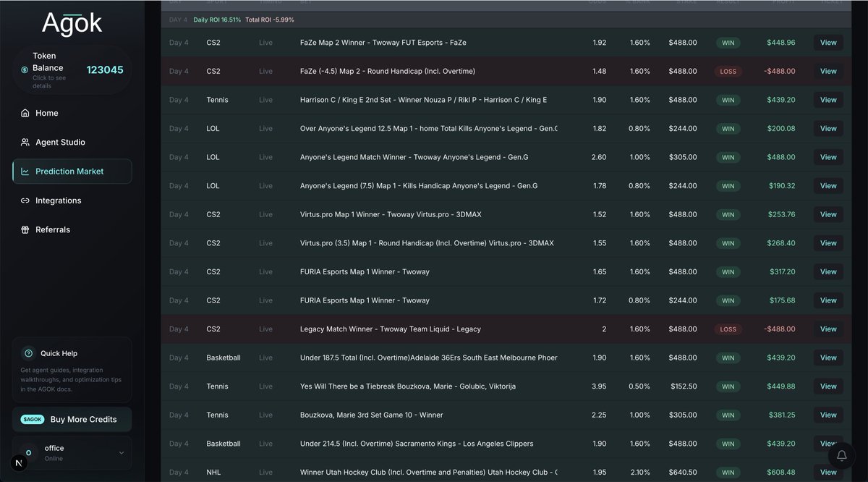Select Prediction Market menu item
The height and width of the screenshot is (482, 868).
72,172
